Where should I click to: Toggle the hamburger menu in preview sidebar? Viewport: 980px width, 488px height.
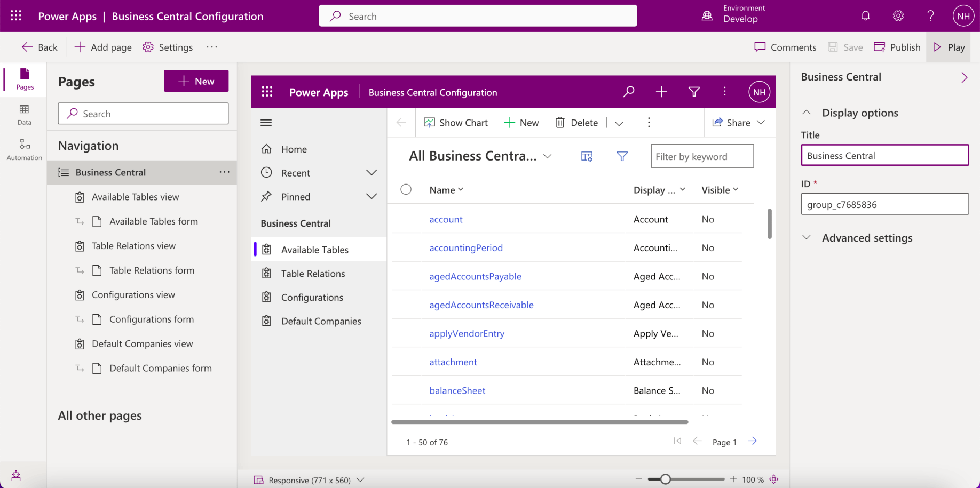point(266,123)
